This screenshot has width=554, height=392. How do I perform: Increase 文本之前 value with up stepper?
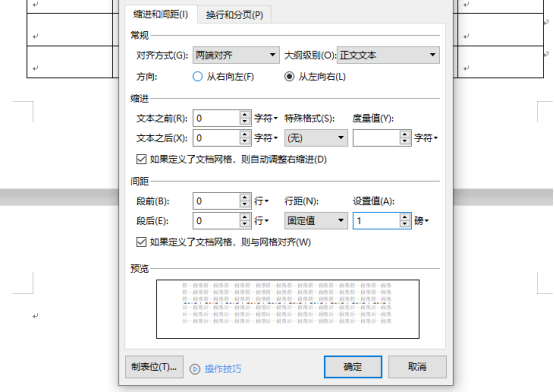point(245,115)
